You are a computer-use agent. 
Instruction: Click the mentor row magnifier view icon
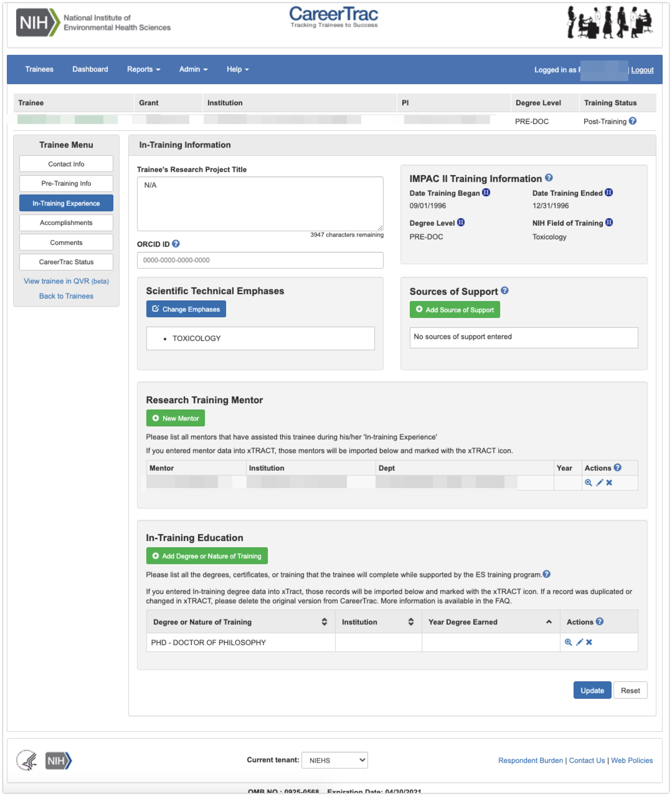coord(588,483)
